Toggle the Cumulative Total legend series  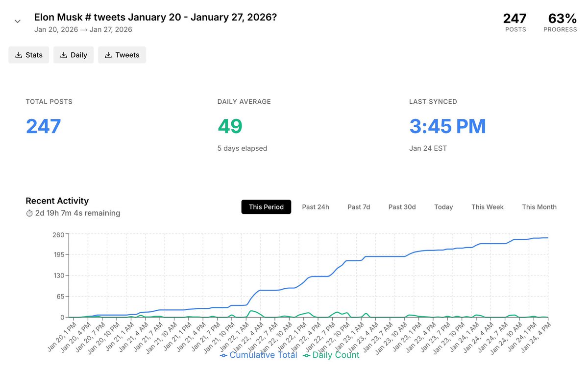pos(258,355)
